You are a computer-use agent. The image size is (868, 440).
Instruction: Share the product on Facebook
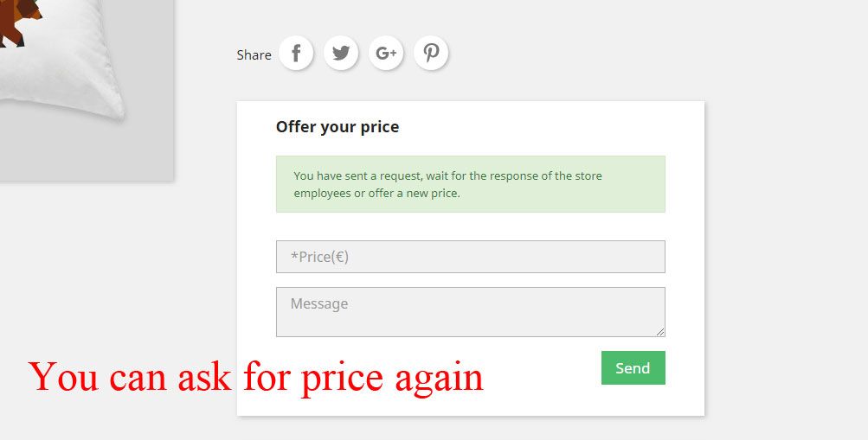(296, 53)
